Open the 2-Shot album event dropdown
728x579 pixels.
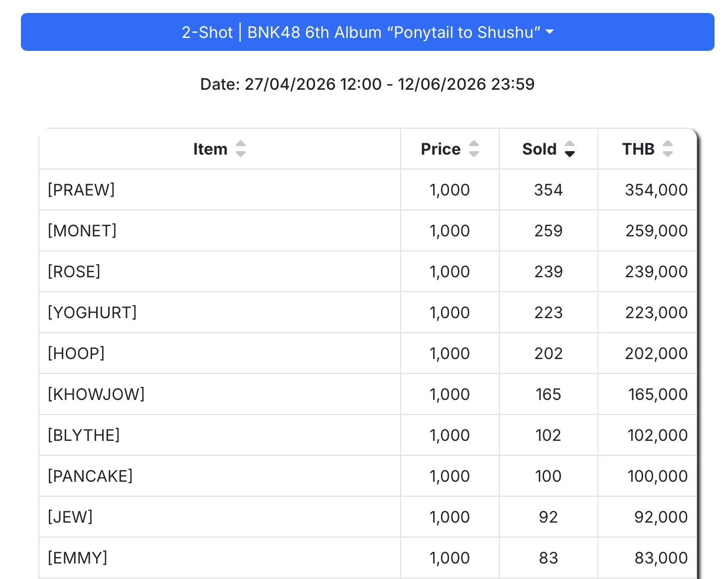point(367,32)
